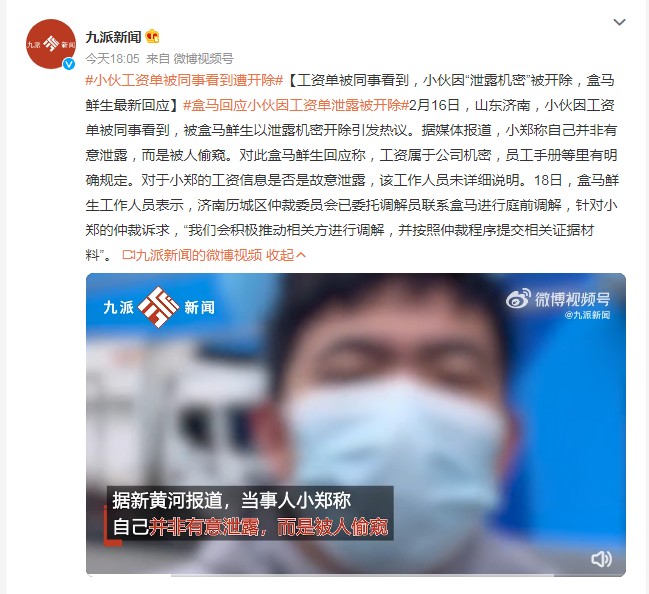The height and width of the screenshot is (594, 649).
Task: Open the post options chevron menu
Action: click(x=619, y=22)
